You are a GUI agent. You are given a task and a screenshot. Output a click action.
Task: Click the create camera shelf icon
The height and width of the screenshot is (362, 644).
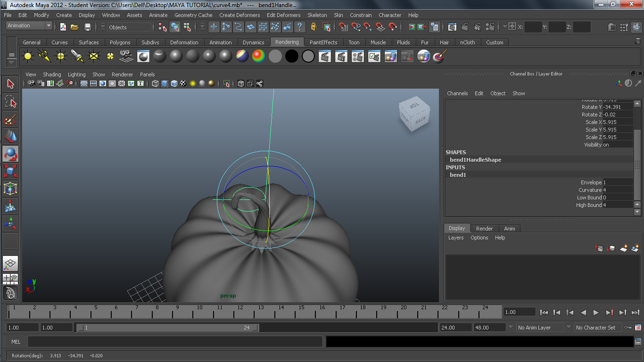[125, 57]
